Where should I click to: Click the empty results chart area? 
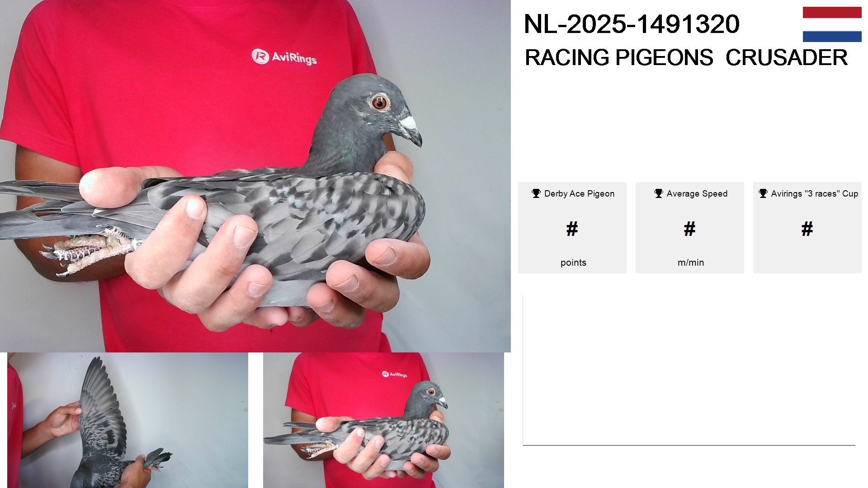click(689, 371)
